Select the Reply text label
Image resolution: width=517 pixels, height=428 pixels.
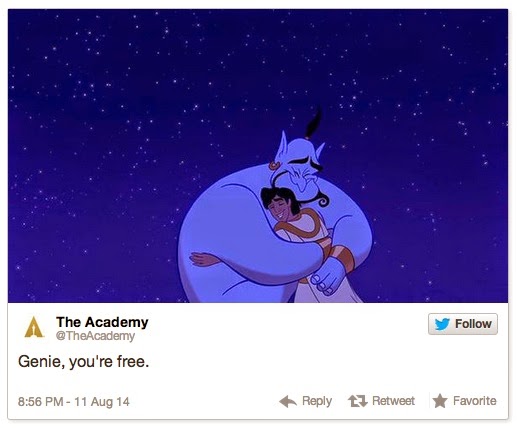pyautogui.click(x=317, y=401)
